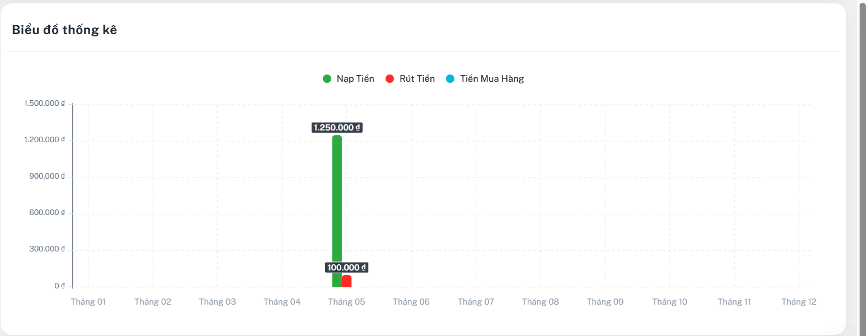
Task: Click the Tháng 09 axis label
Action: coord(605,302)
